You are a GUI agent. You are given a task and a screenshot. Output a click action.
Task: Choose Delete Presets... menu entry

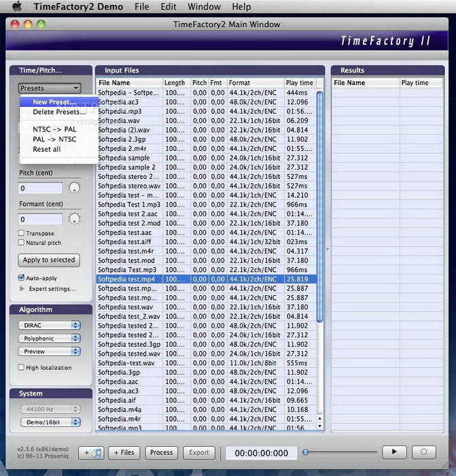59,112
